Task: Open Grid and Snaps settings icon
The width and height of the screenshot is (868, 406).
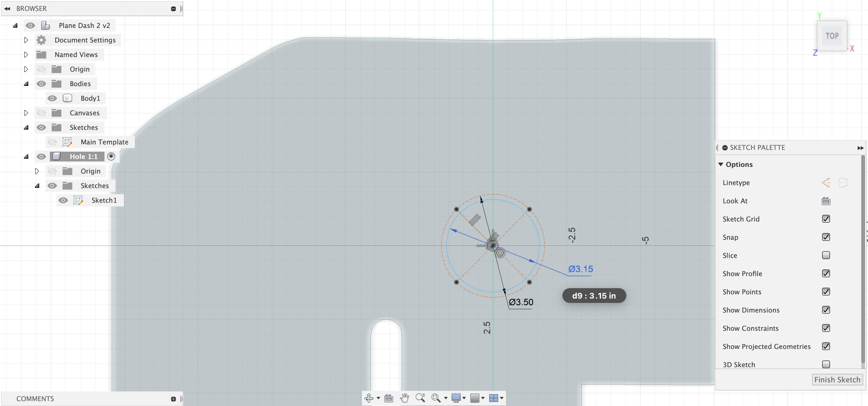Action: [x=475, y=398]
